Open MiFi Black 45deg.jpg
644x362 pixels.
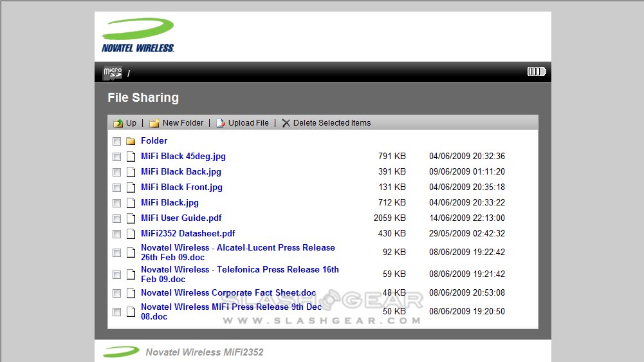pyautogui.click(x=183, y=157)
